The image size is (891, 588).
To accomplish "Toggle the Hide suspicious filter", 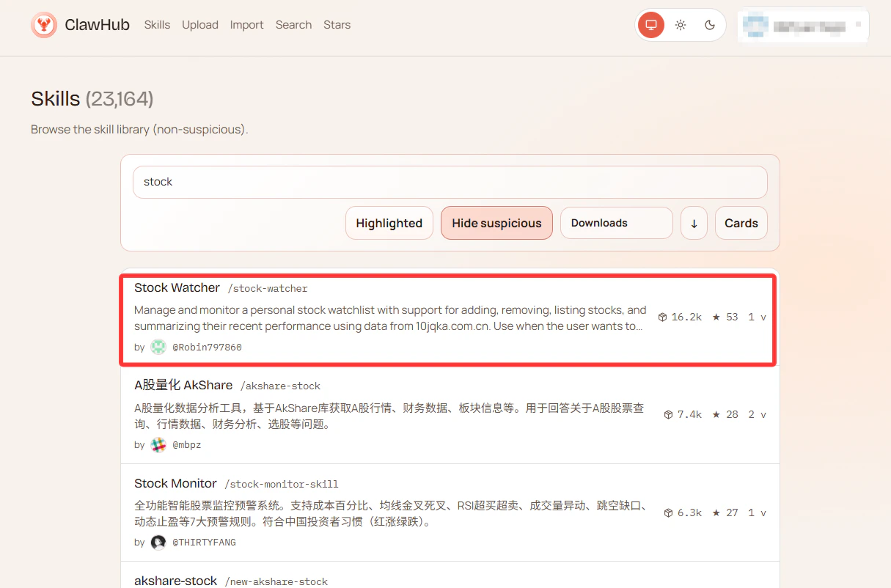I will pos(496,223).
